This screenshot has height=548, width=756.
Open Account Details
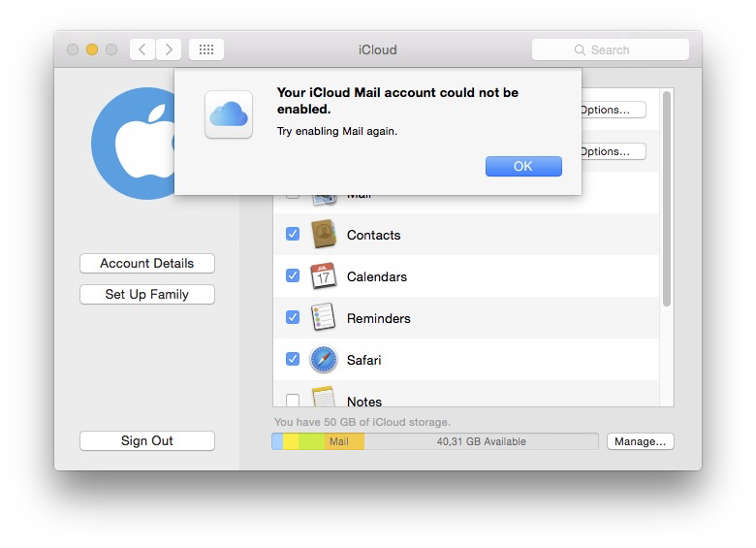147,264
